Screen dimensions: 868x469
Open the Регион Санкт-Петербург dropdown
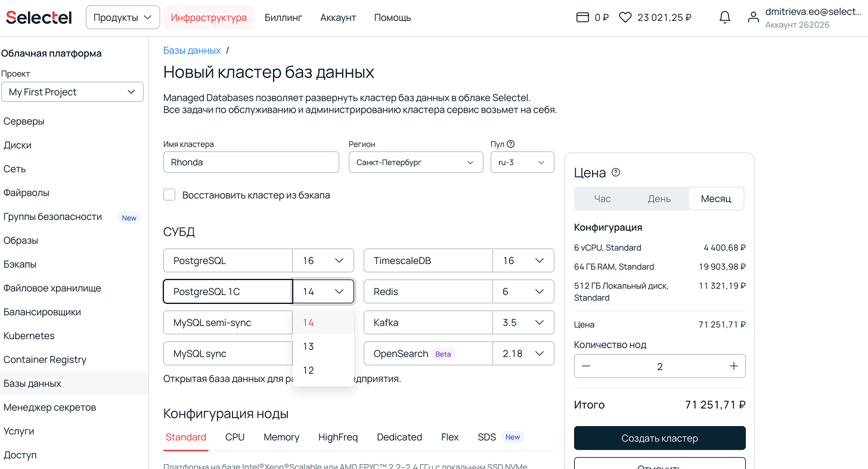click(416, 162)
